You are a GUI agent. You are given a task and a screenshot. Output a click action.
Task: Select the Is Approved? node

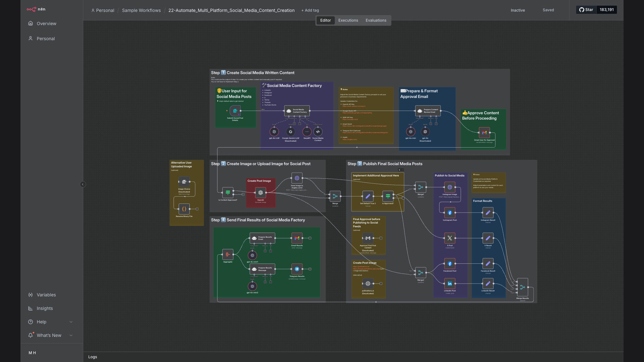pyautogui.click(x=388, y=196)
